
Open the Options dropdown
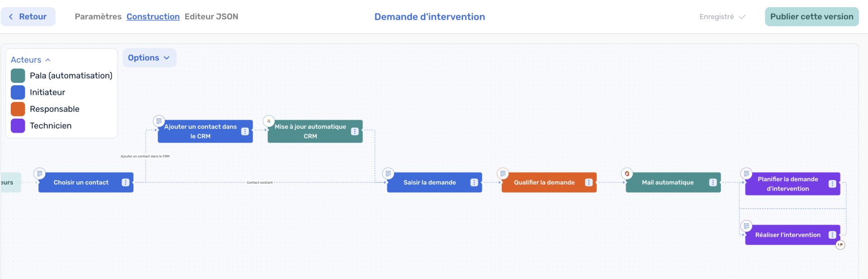[x=149, y=58]
